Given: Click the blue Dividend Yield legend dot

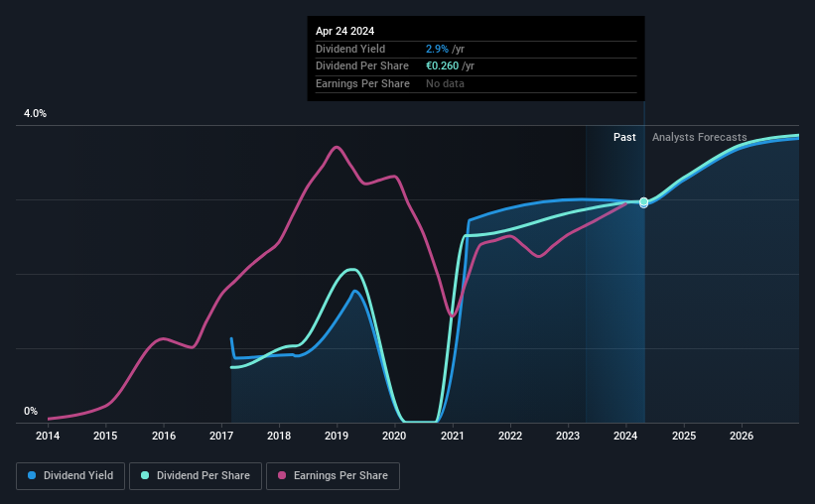Looking at the screenshot, I should pyautogui.click(x=32, y=475).
